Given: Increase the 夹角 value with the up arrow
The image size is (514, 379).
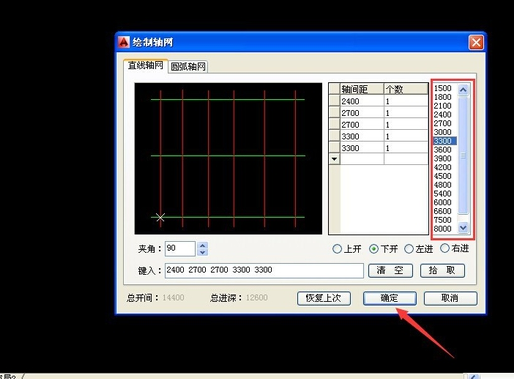Looking at the screenshot, I should tap(203, 245).
